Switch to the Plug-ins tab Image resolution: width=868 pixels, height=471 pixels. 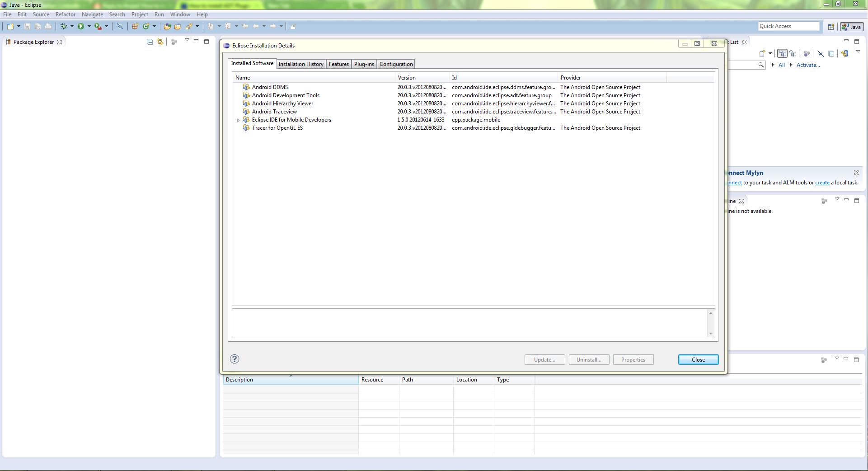(x=364, y=64)
